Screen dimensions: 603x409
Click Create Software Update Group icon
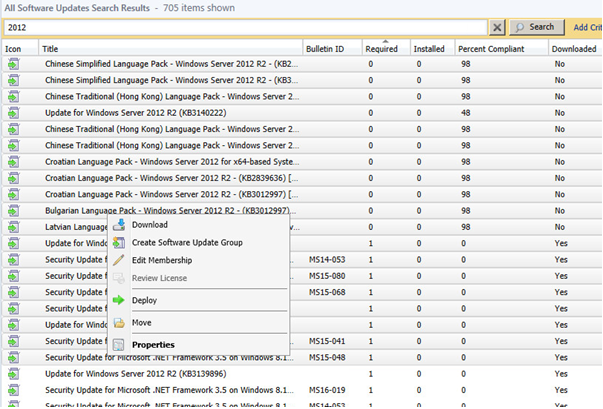119,243
